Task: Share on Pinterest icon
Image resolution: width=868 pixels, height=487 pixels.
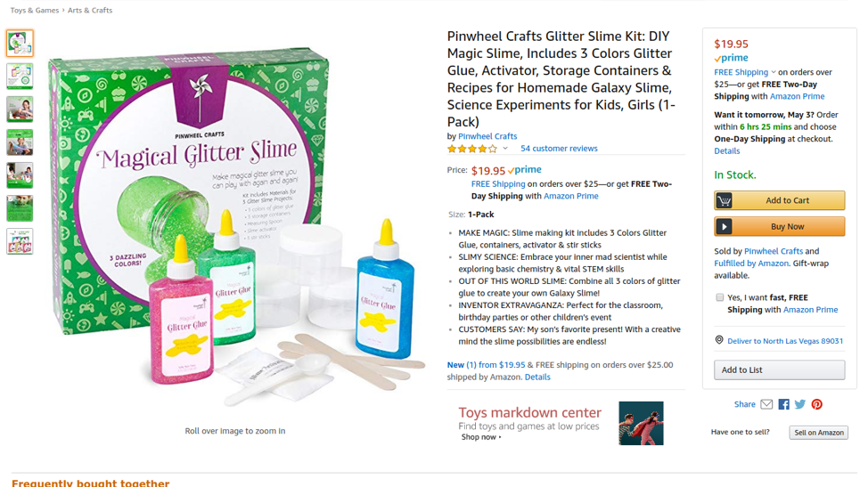Action: coord(817,404)
